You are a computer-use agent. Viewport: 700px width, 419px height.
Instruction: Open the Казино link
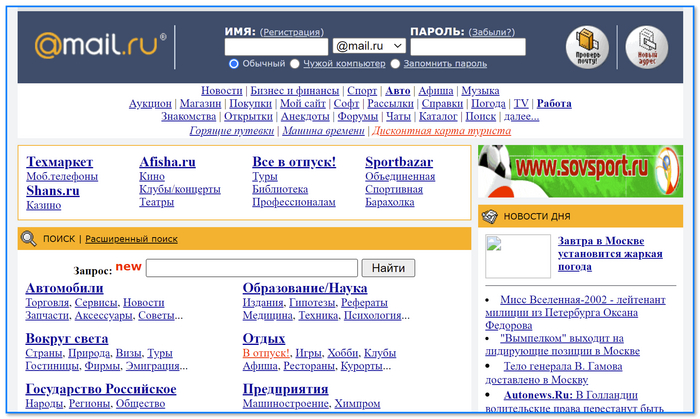[43, 205]
